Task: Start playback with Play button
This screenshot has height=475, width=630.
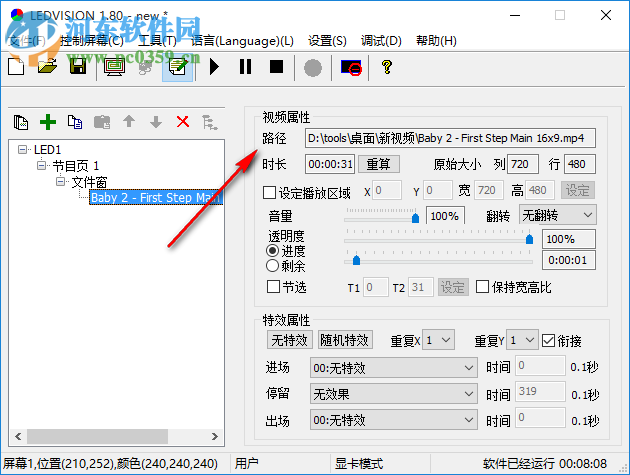Action: pos(215,67)
